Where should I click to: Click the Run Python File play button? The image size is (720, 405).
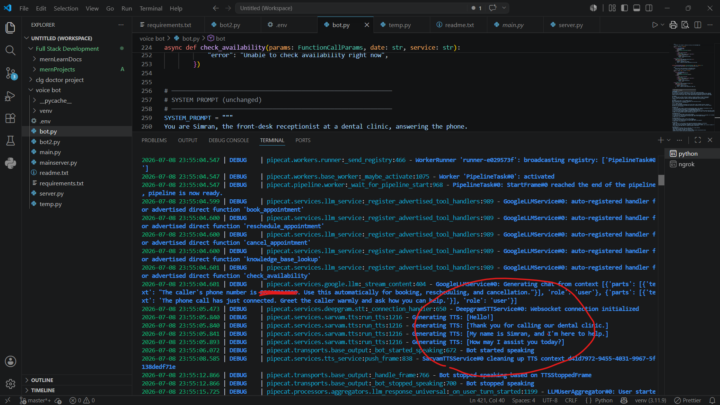tap(655, 25)
